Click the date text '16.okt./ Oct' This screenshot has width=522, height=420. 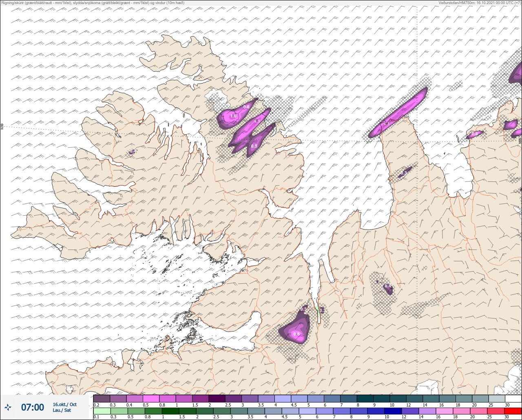[x=64, y=404]
